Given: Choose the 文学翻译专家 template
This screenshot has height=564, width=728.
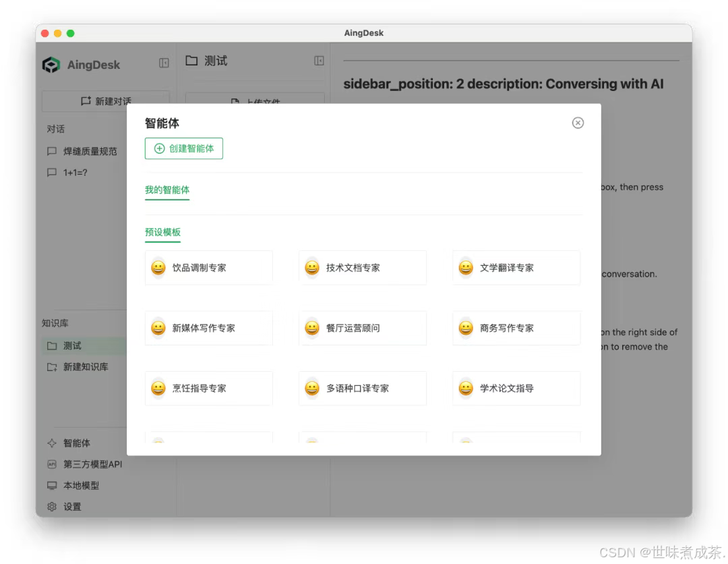Looking at the screenshot, I should 516,268.
